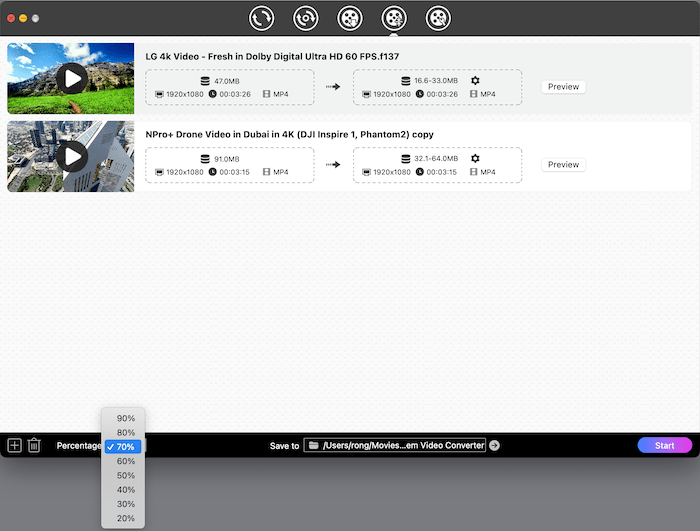Viewport: 700px width, 531px height.
Task: Click the third film reel toolbar icon
Action: 349,17
